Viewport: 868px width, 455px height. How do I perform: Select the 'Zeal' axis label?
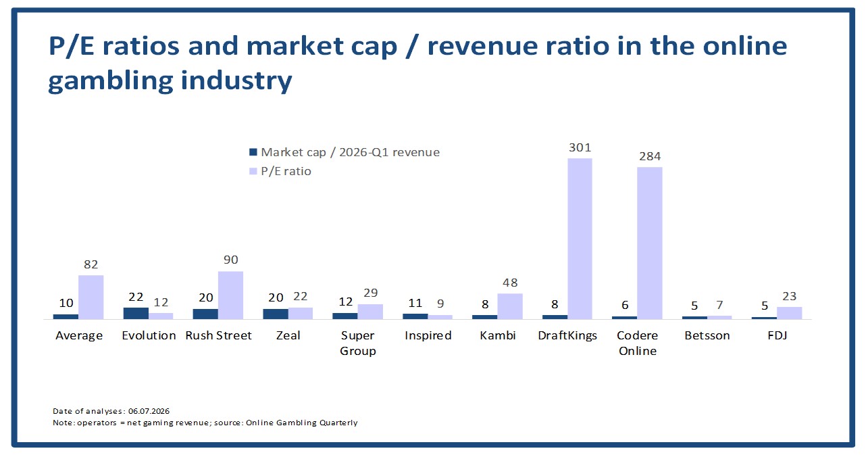point(288,335)
